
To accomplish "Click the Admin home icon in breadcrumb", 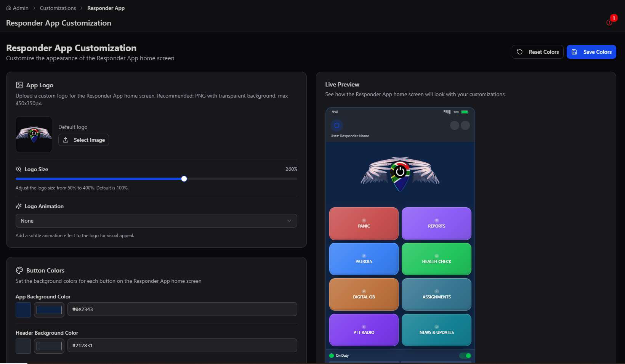I will click(9, 8).
